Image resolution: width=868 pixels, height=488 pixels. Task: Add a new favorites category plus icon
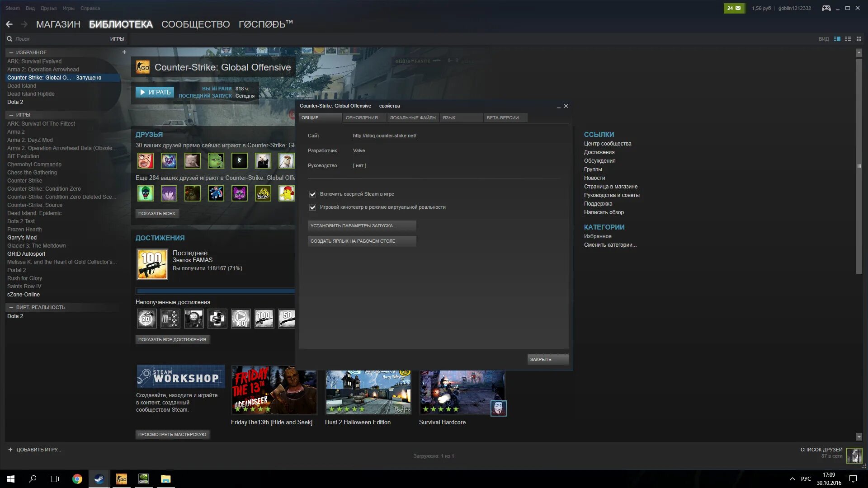tap(124, 52)
